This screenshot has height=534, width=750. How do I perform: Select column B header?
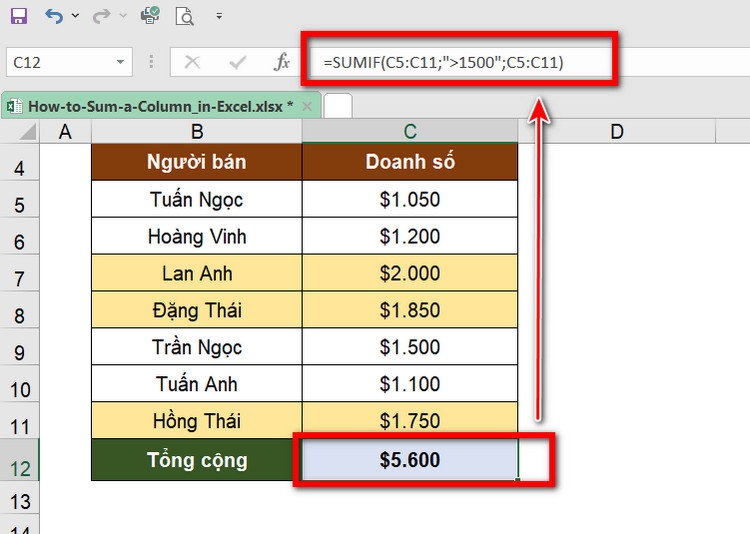[197, 132]
